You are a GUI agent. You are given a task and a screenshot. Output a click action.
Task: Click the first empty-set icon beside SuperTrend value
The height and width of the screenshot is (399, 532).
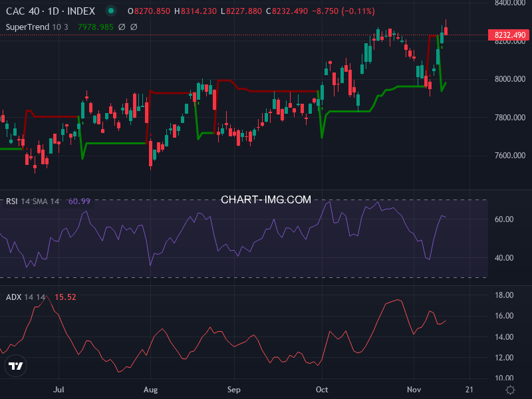click(121, 25)
